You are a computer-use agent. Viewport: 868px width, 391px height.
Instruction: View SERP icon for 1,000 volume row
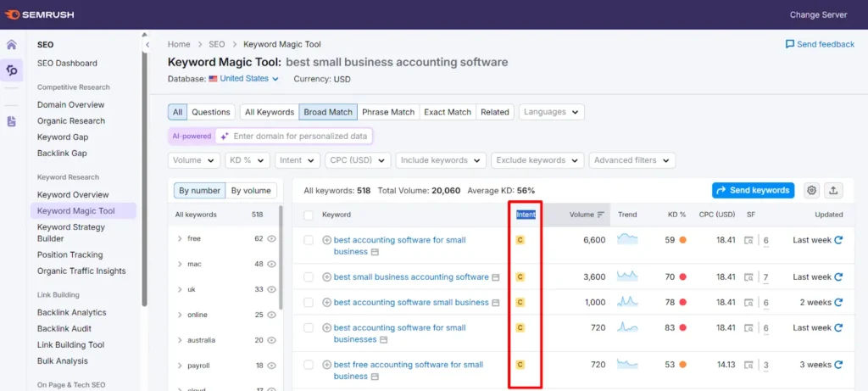click(748, 303)
